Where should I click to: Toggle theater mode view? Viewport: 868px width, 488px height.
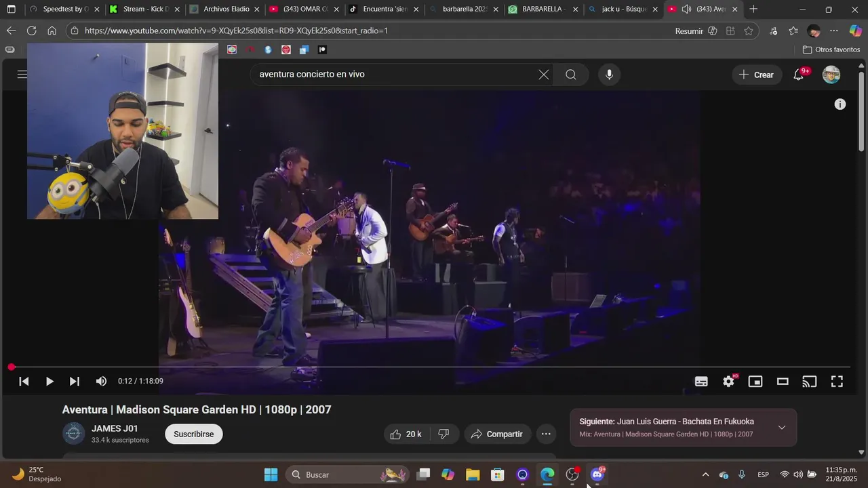pyautogui.click(x=783, y=382)
